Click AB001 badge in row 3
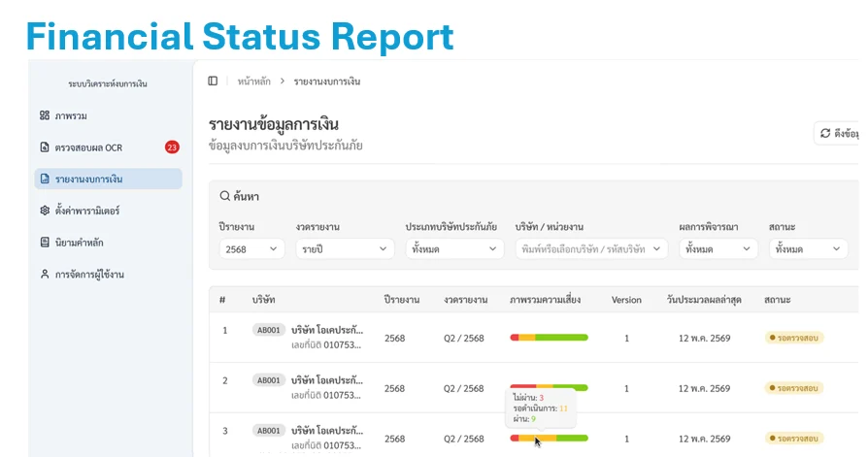Viewport: 868px width, 457px height. [269, 431]
